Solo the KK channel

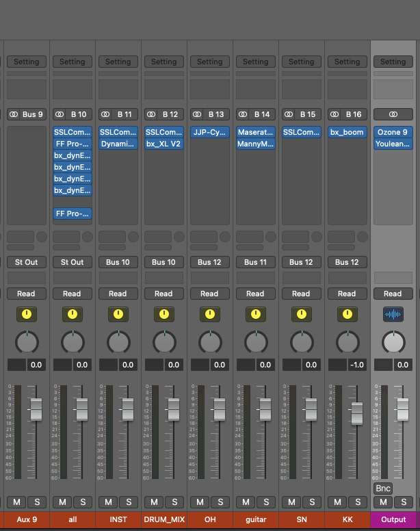(358, 502)
